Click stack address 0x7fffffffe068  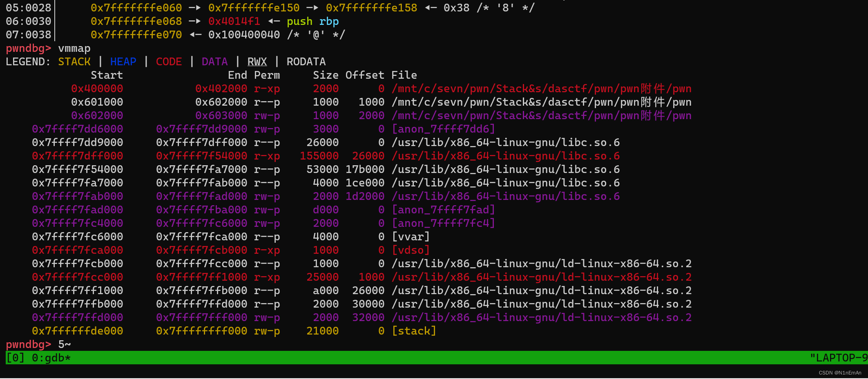click(x=136, y=21)
